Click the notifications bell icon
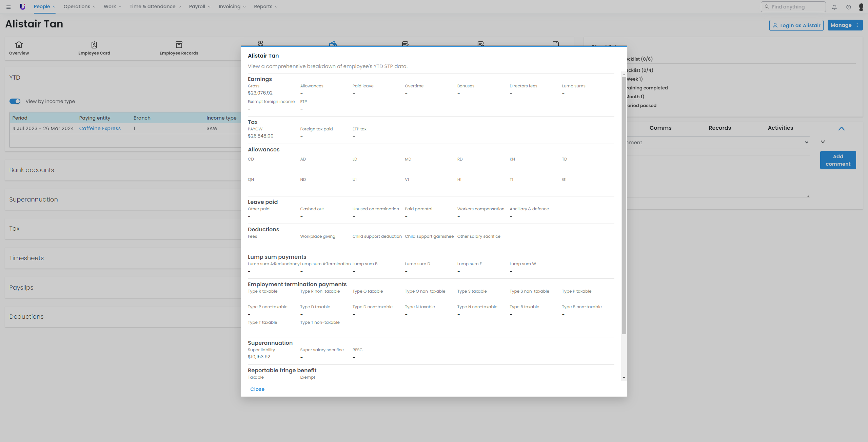This screenshot has height=442, width=868. click(834, 7)
